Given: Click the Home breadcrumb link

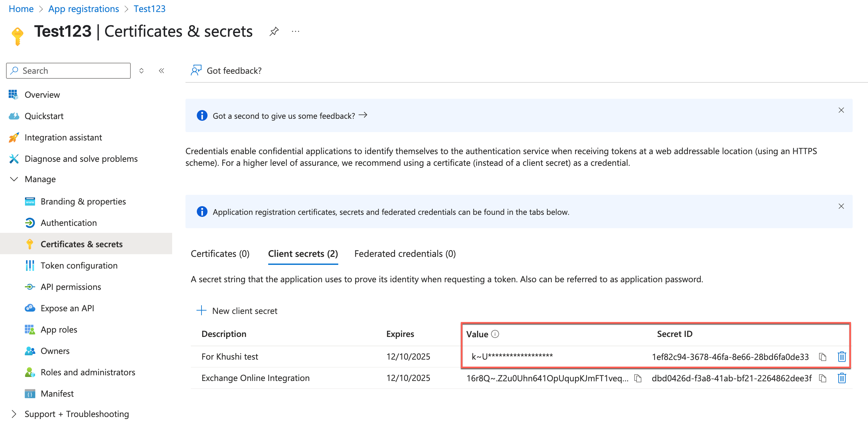Looking at the screenshot, I should (x=21, y=9).
